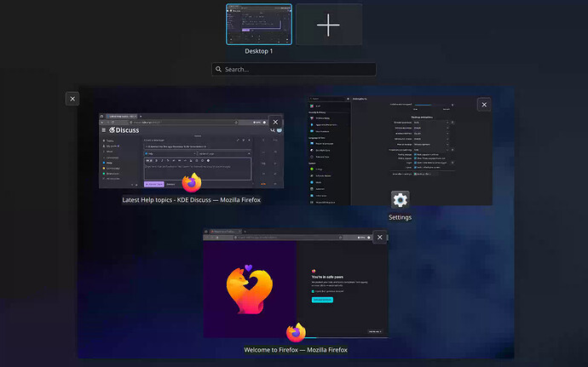Image resolution: width=588 pixels, height=367 pixels.
Task: Select the 'Welcome to Firefox — Mozilla Firefox' label
Action: point(296,350)
